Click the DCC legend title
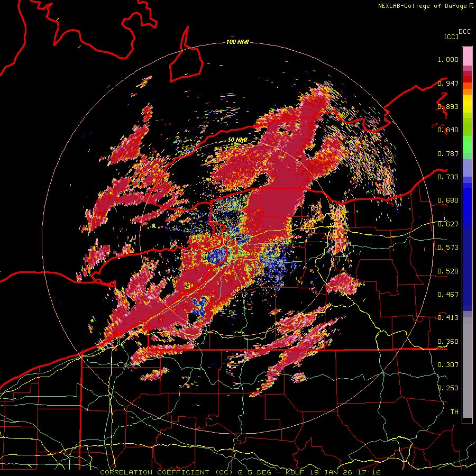This screenshot has height=476, width=476. (x=464, y=31)
